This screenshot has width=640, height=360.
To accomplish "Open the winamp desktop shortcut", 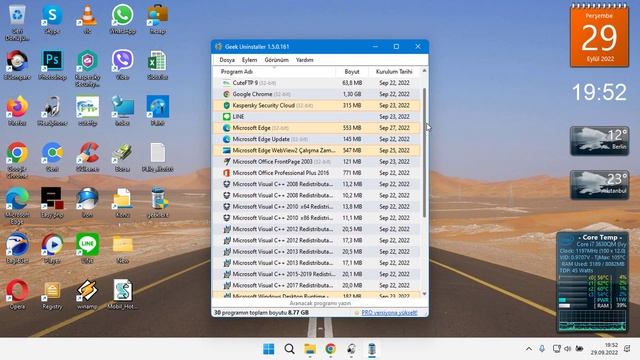I will point(87,294).
